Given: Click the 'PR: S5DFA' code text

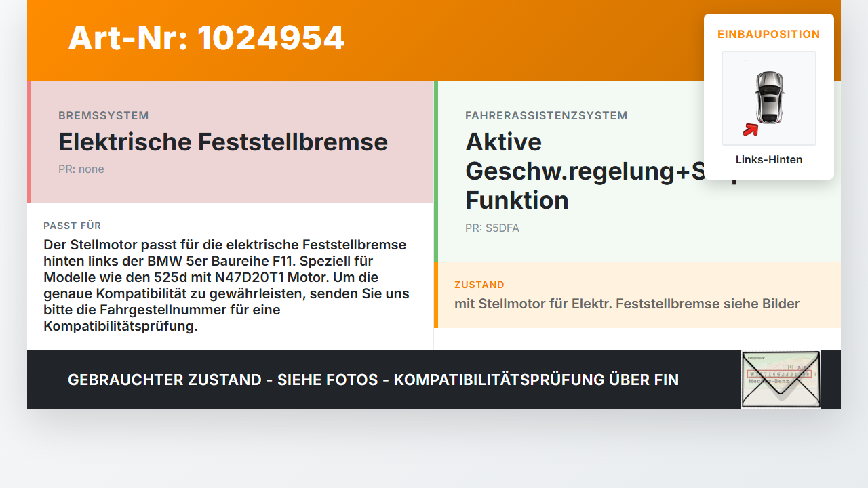Looking at the screenshot, I should click(492, 228).
